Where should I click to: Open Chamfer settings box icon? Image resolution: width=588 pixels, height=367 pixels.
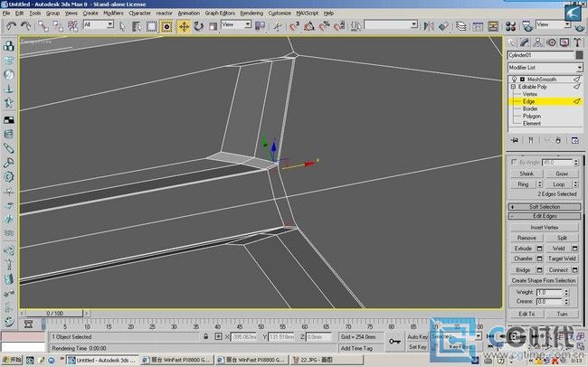pyautogui.click(x=540, y=259)
